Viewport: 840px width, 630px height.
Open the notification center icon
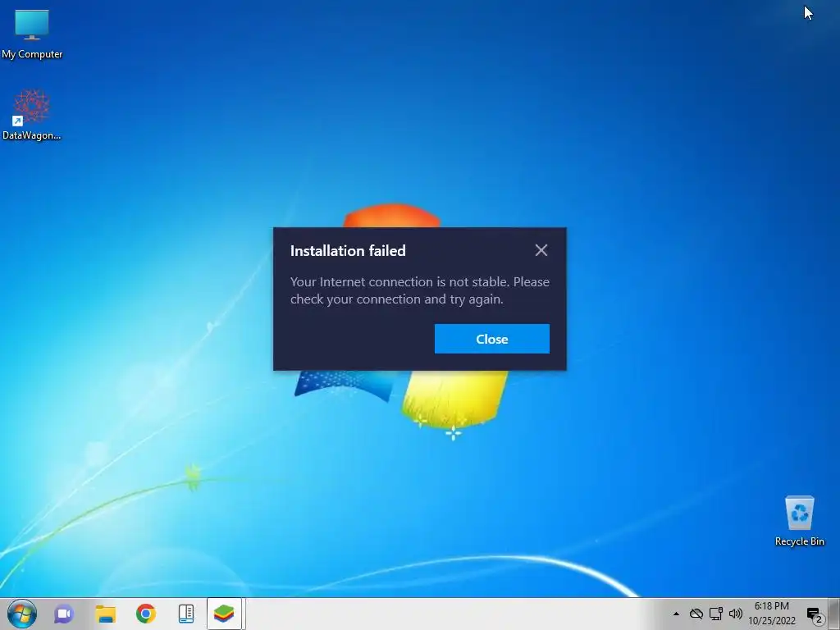pos(815,614)
